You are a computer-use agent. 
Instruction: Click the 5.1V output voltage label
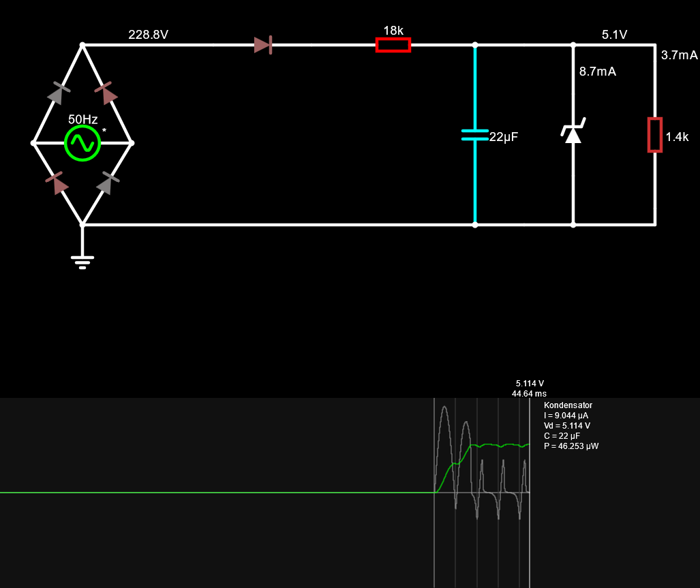pos(614,35)
